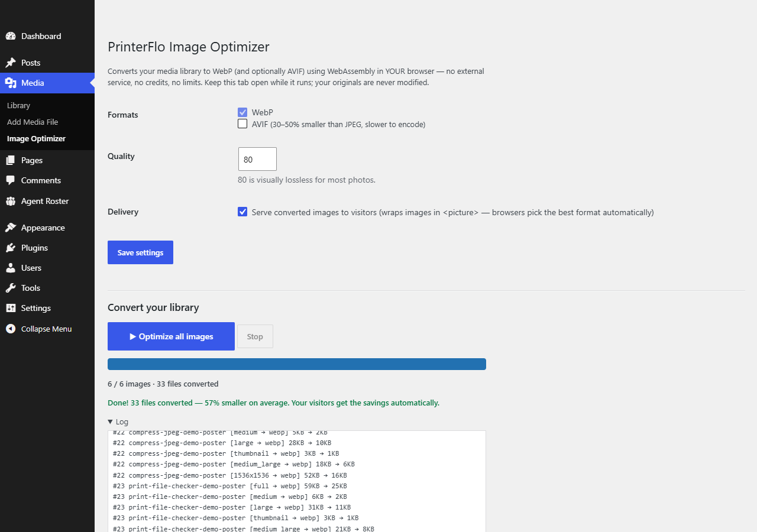Click the Posts pushpin icon

point(11,63)
